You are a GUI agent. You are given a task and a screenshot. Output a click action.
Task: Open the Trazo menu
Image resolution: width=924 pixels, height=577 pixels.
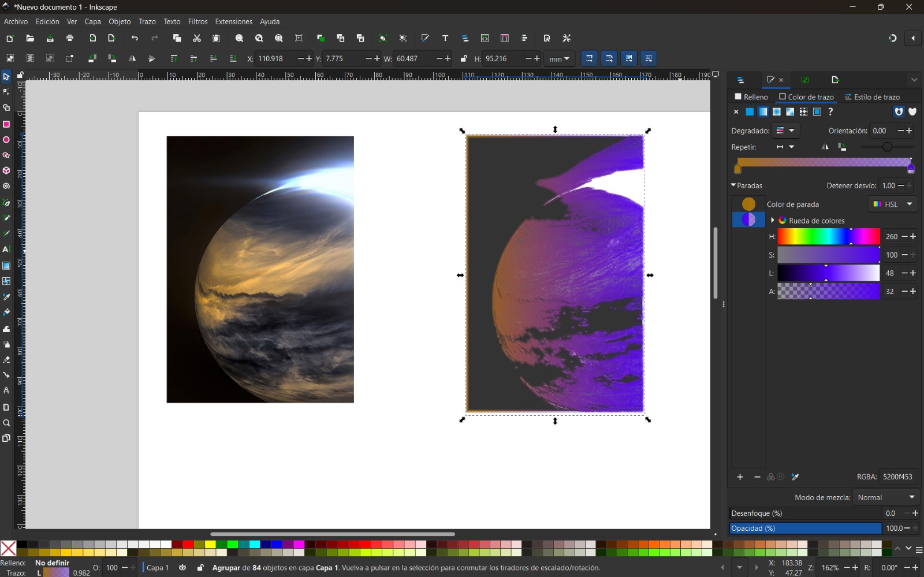point(147,21)
